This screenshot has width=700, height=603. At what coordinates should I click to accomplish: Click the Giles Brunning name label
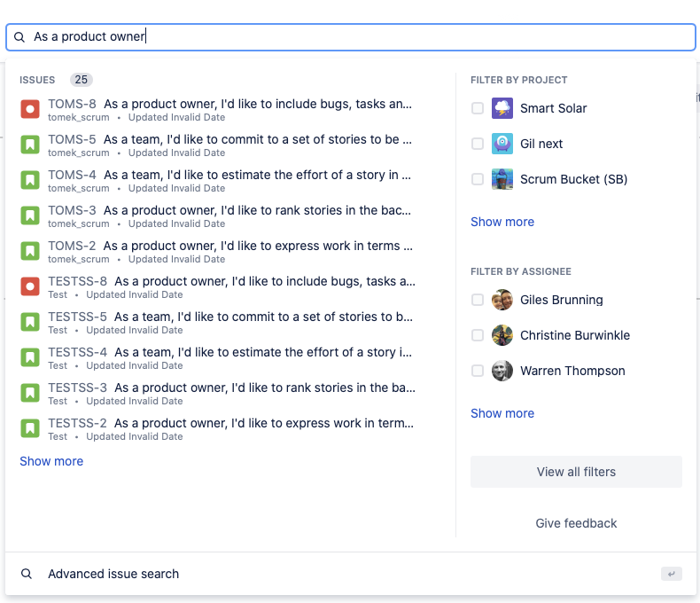coord(561,300)
